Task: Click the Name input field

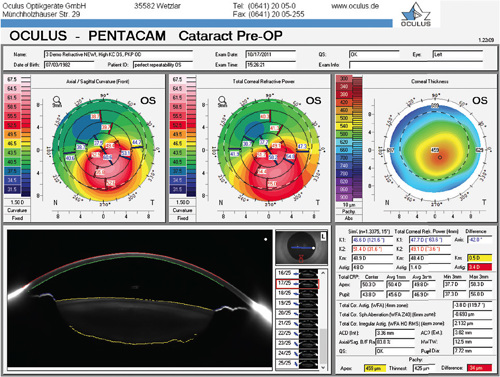Action: coord(118,54)
